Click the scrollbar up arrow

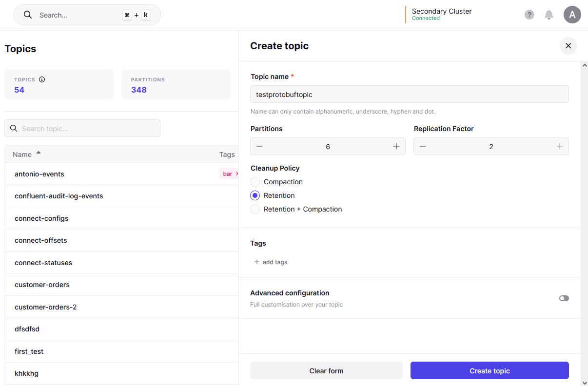tap(585, 65)
